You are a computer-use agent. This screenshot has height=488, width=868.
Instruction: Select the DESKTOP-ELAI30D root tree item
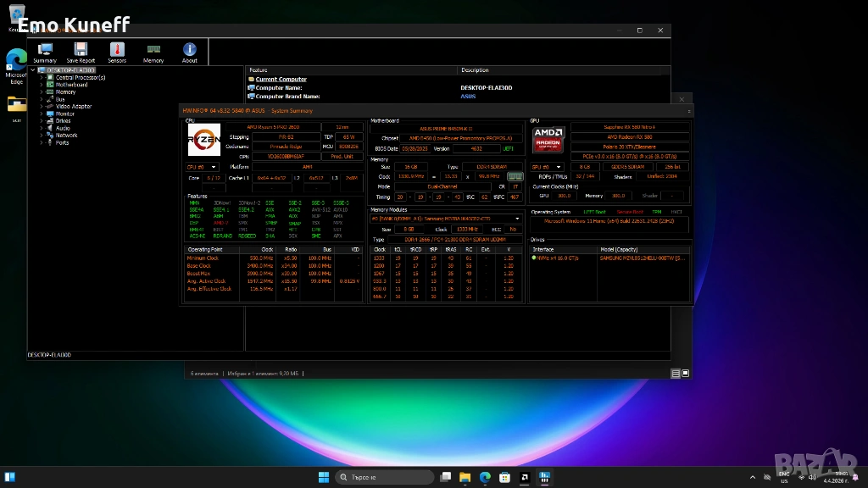(71, 70)
